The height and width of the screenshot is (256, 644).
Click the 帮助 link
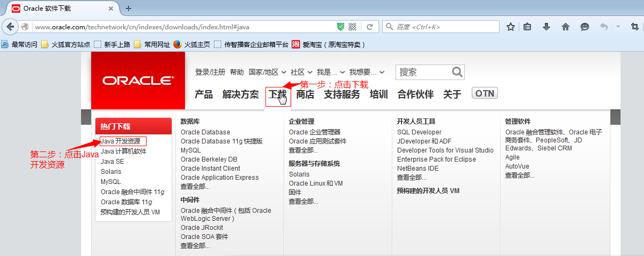(x=237, y=72)
